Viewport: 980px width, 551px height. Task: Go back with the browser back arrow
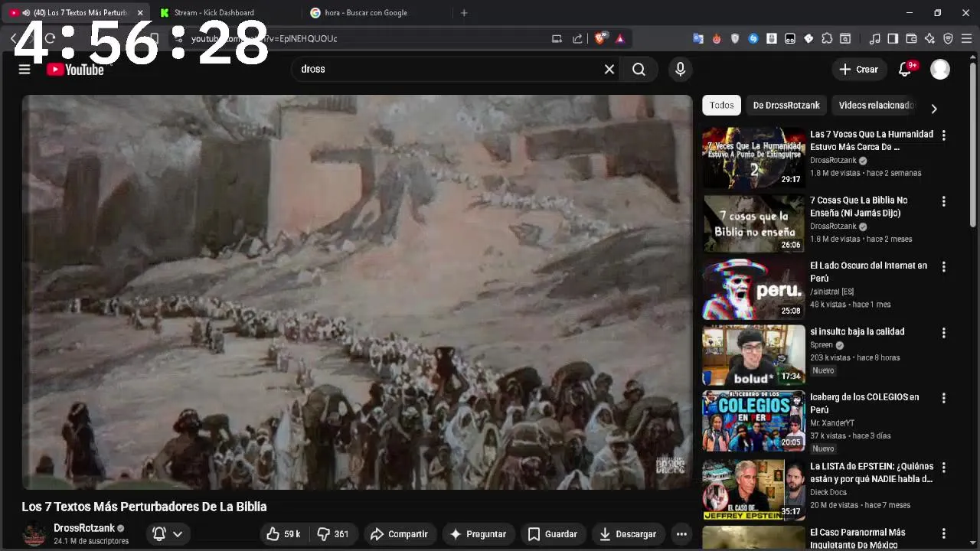pyautogui.click(x=14, y=38)
